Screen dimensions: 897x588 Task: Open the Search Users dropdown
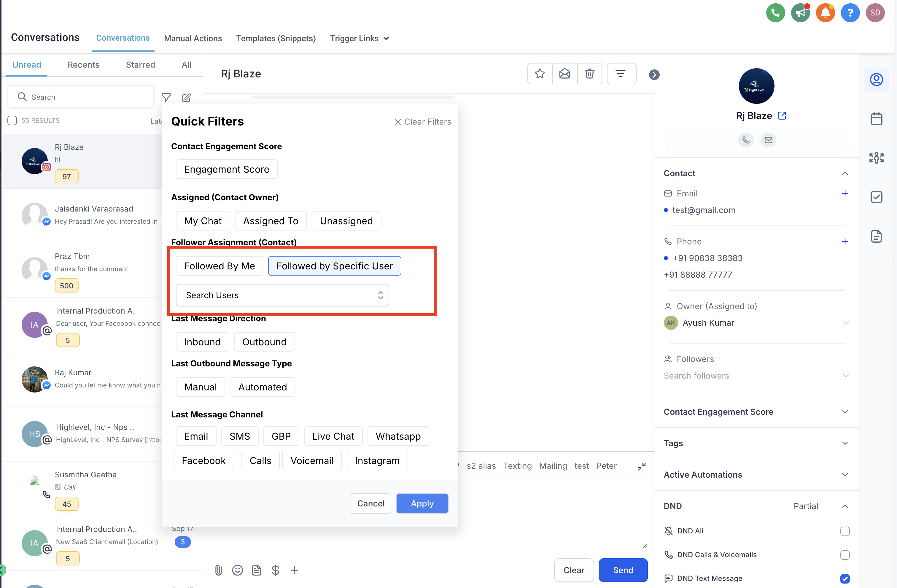(282, 295)
